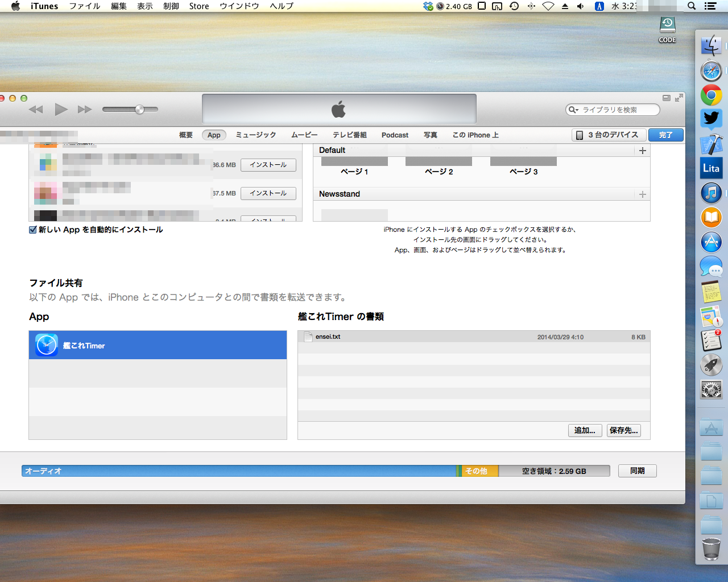The image size is (728, 582).
Task: Switch to the テレビ番組 tab
Action: point(350,135)
